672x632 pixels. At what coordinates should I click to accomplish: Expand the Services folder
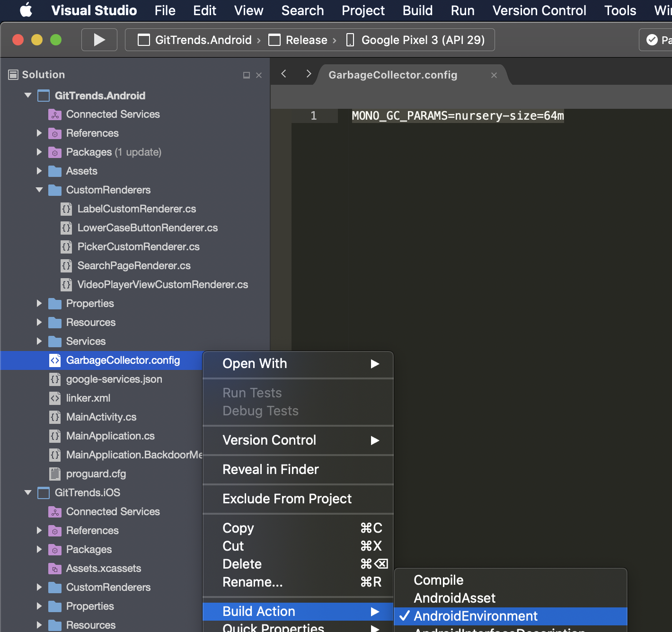(39, 342)
